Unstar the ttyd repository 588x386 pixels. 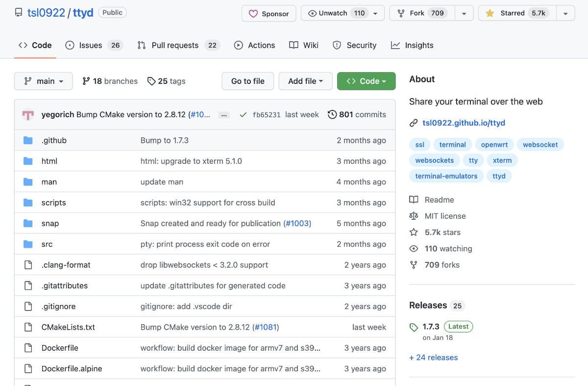[x=515, y=13]
